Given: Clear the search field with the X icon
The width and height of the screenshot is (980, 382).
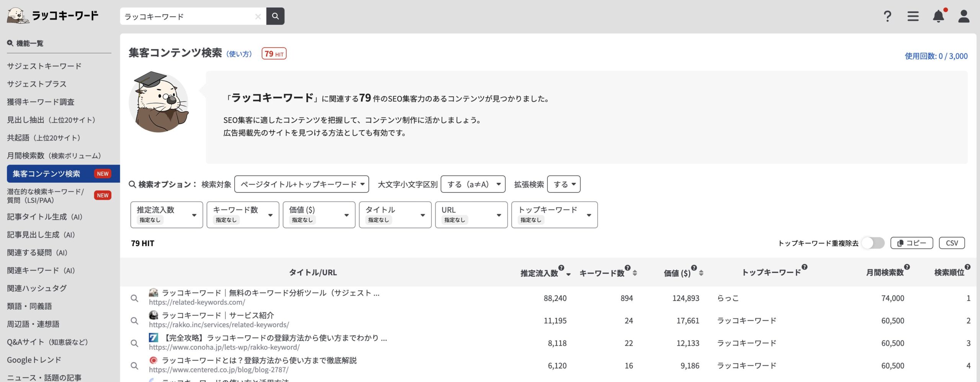Looking at the screenshot, I should click(258, 16).
